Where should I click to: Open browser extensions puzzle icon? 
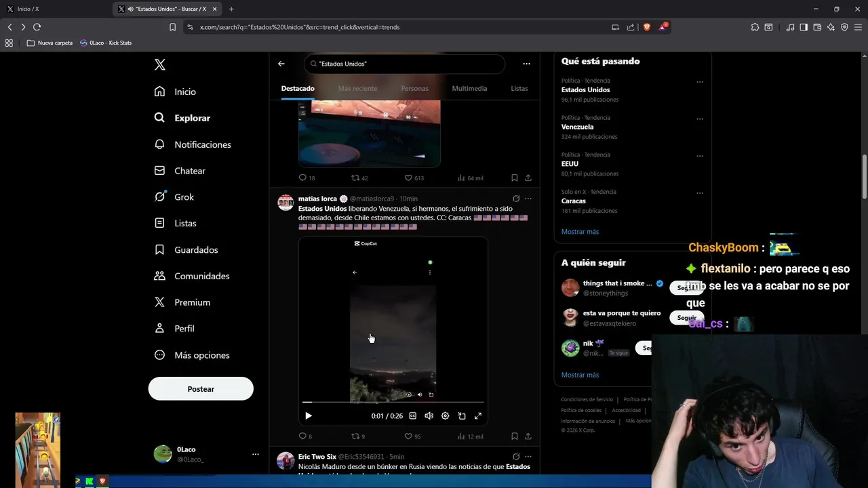[755, 27]
